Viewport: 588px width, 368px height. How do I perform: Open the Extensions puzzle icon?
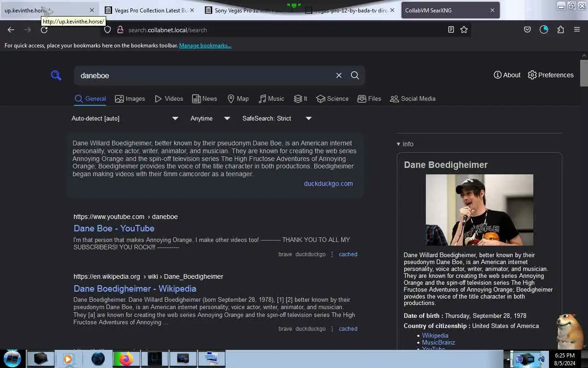tap(560, 30)
